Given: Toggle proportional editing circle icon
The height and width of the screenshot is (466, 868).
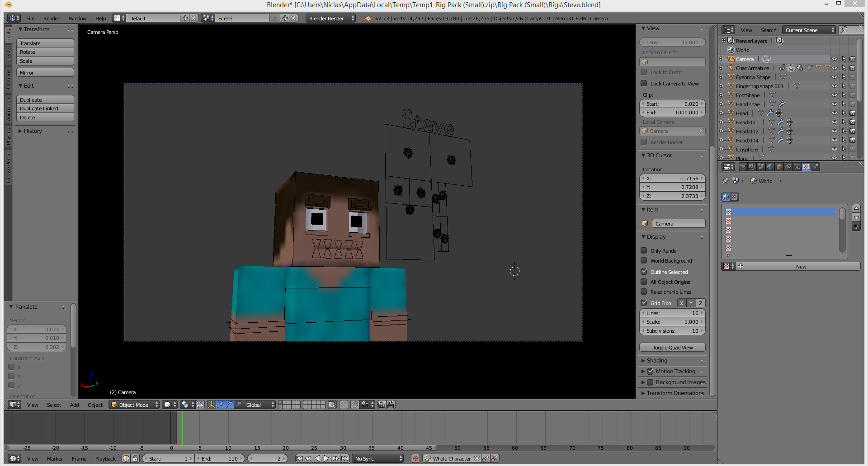Looking at the screenshot, I should pos(344,405).
